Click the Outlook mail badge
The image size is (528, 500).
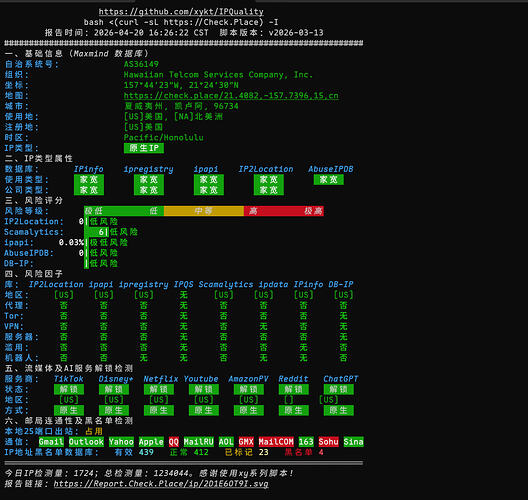(x=86, y=441)
